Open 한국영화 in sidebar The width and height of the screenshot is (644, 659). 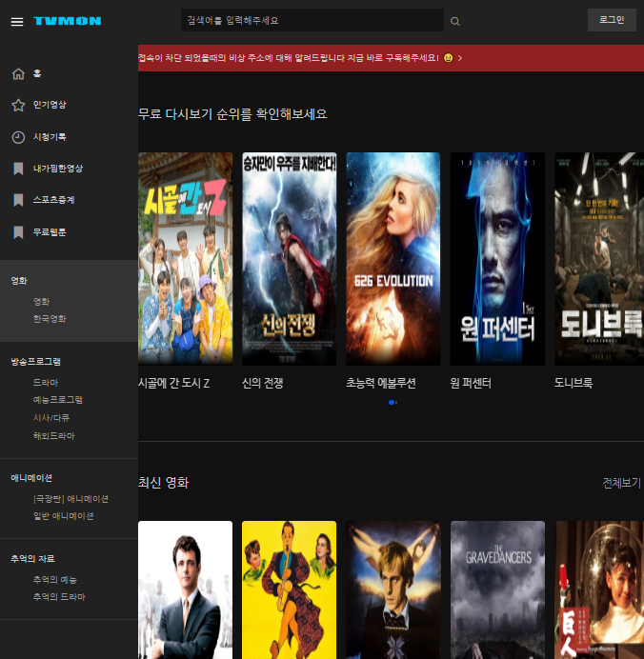[x=50, y=319]
